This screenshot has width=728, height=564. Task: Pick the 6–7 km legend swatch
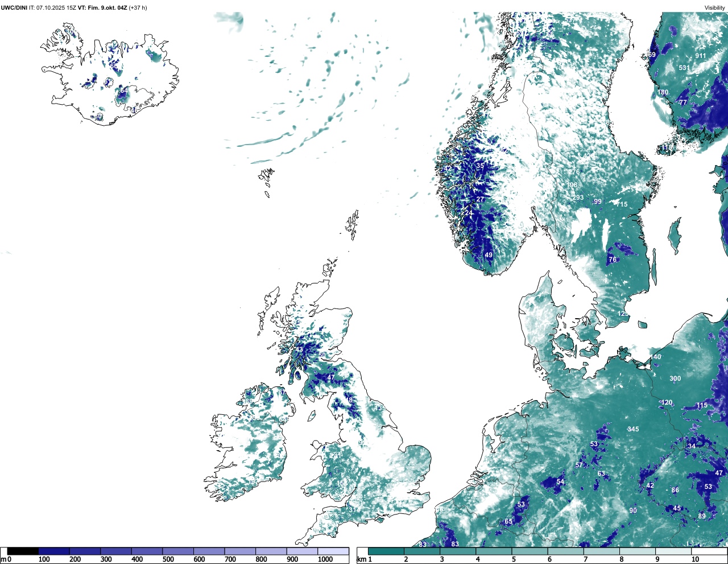pyautogui.click(x=565, y=551)
